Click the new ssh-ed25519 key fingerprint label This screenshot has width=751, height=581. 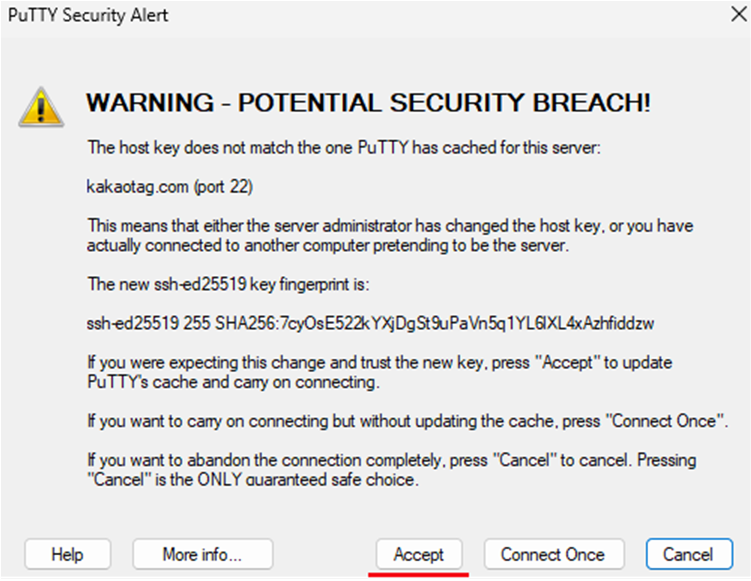tap(228, 284)
